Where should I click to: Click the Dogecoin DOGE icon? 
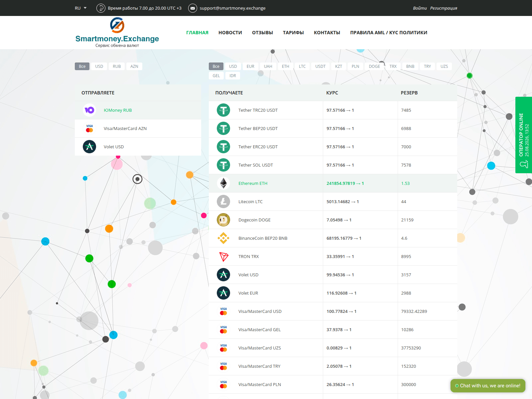(x=223, y=220)
